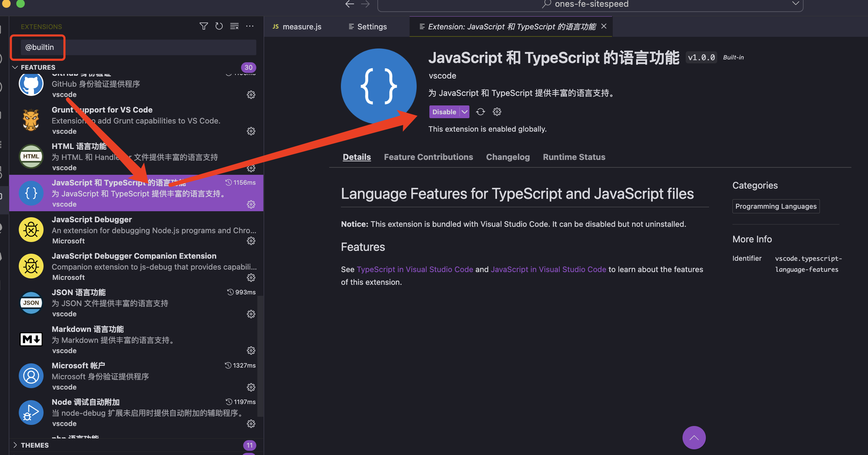
Task: Go back with the left arrow
Action: click(x=350, y=4)
